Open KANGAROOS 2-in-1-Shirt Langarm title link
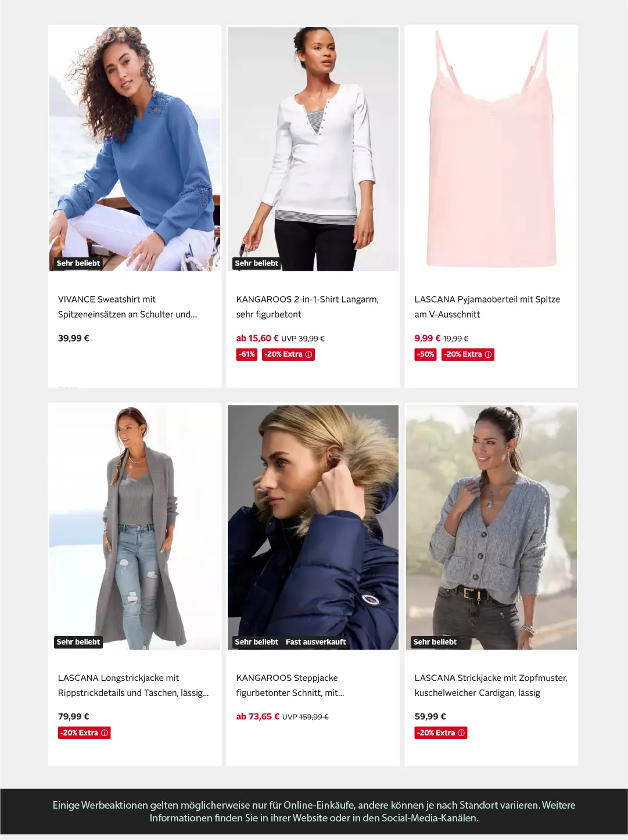 click(x=307, y=307)
